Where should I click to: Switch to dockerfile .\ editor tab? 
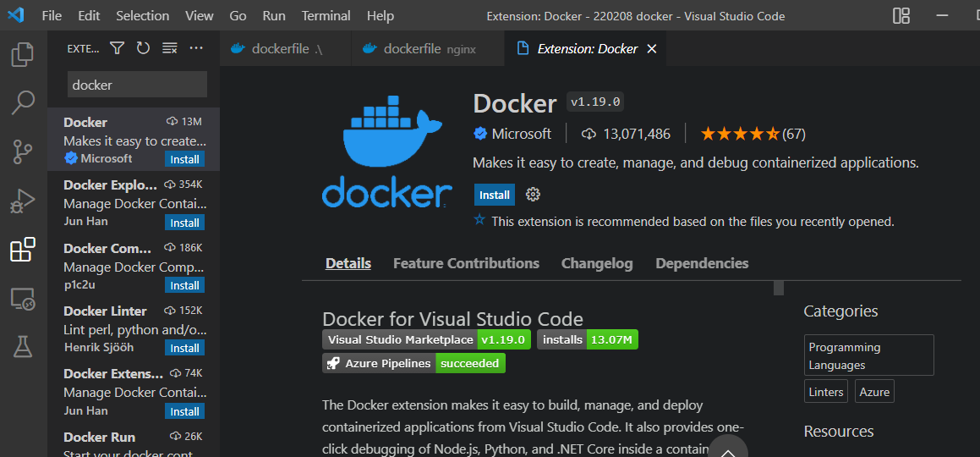coord(286,49)
